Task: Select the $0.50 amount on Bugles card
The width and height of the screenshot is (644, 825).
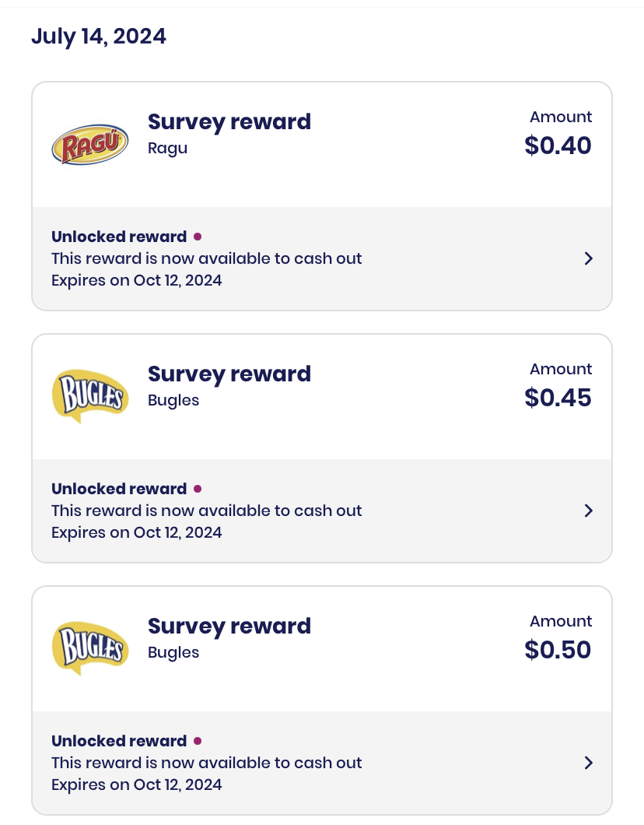Action: (558, 649)
